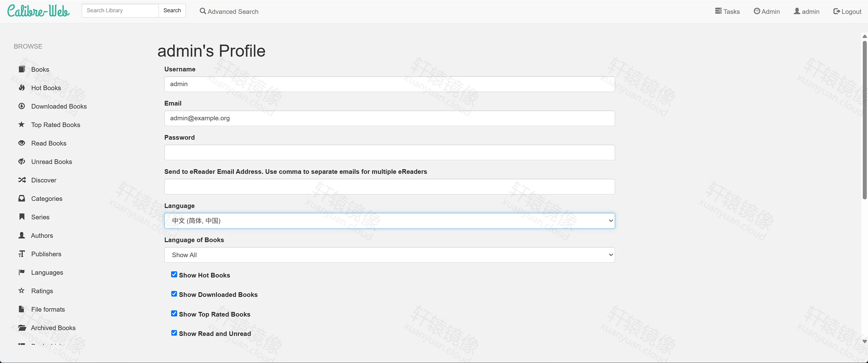Click the Username field

(x=390, y=84)
